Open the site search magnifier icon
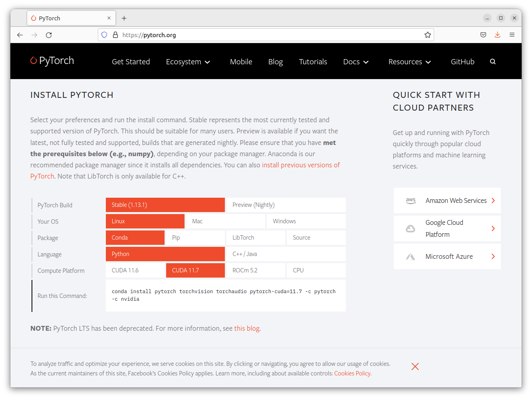This screenshot has height=399, width=532. click(493, 62)
